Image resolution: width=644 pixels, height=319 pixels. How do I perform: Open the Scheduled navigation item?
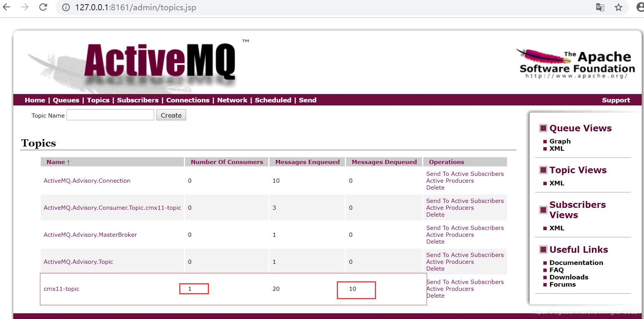coord(273,100)
